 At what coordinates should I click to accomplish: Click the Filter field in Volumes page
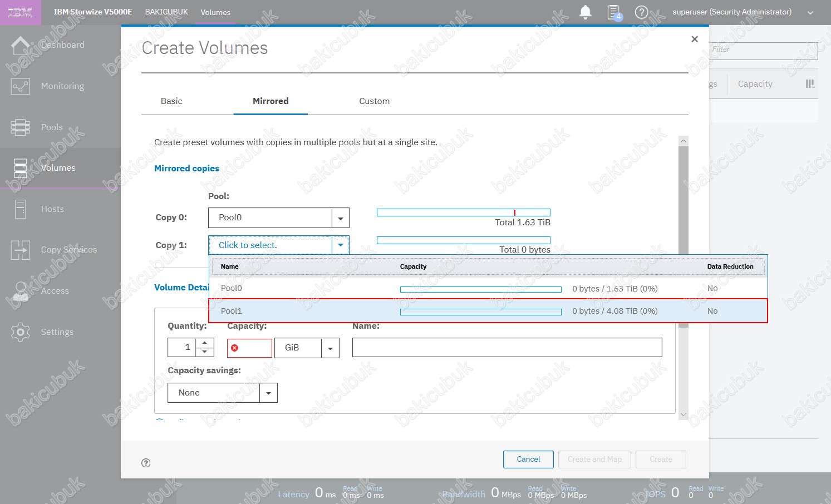point(764,50)
